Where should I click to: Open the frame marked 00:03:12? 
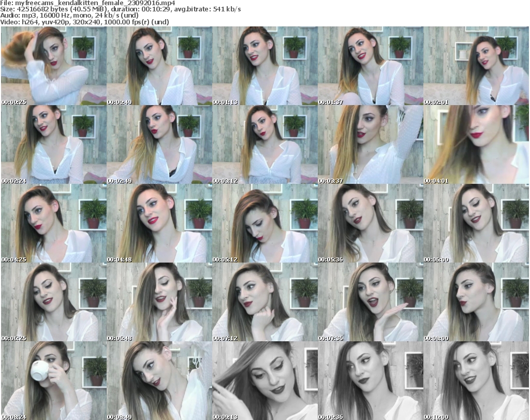coord(264,144)
